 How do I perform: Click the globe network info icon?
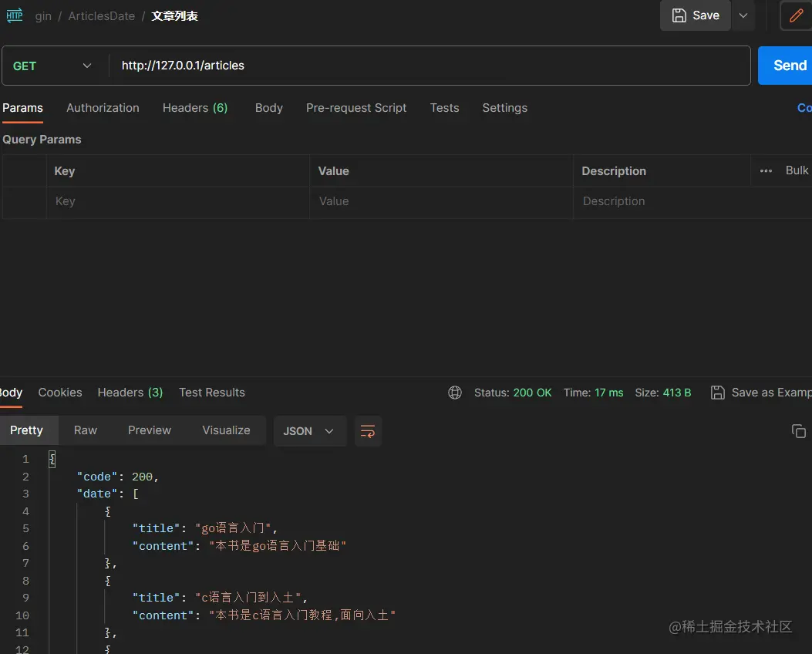[x=455, y=393]
